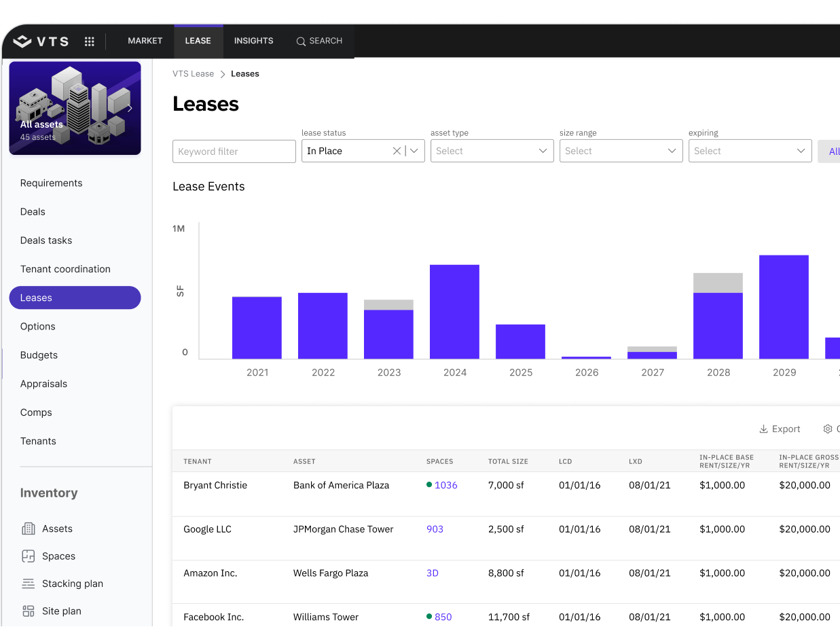Sort by the LCD column header
840x627 pixels.
(x=566, y=461)
